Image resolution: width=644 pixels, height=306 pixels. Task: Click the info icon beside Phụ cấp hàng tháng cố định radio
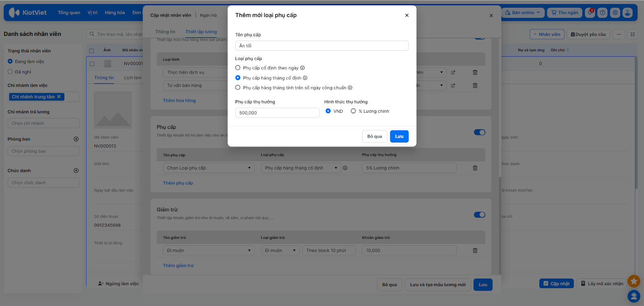point(305,78)
